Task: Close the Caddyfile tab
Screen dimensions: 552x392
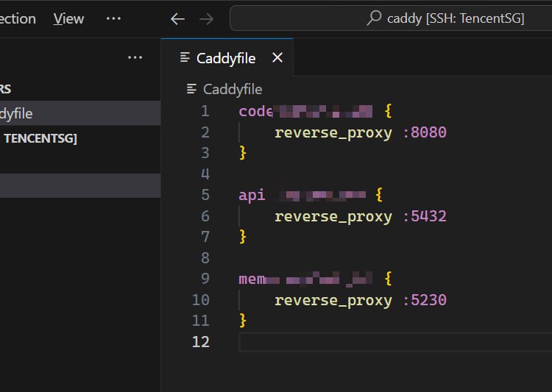Action: pos(277,57)
